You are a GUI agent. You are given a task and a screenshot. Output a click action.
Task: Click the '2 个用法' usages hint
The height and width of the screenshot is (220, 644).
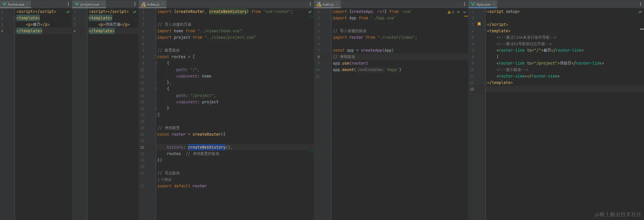pos(164,180)
